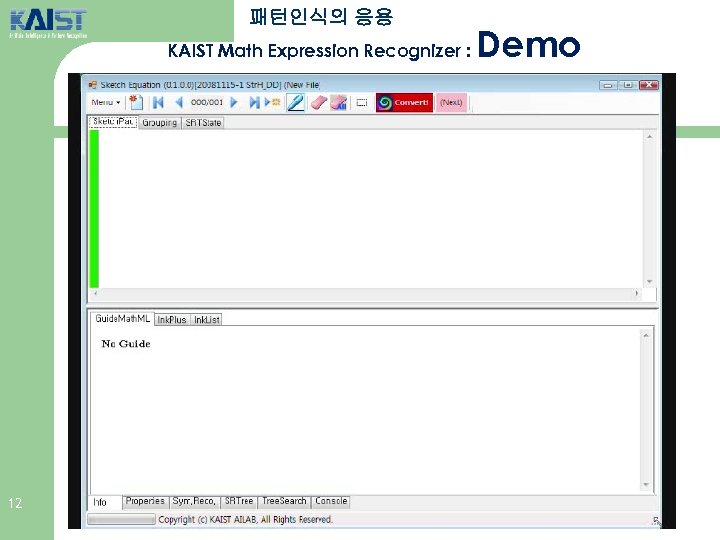The width and height of the screenshot is (720, 540).
Task: Open the SRTState tab
Action: 203,123
